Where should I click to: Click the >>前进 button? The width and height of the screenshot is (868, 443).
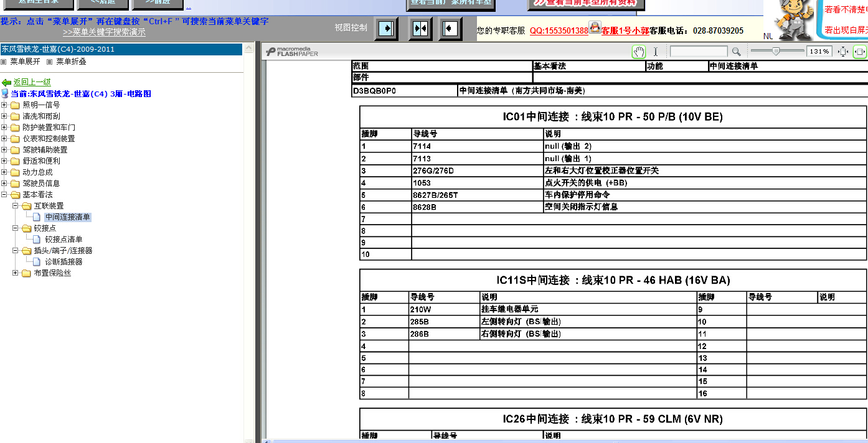pyautogui.click(x=158, y=4)
